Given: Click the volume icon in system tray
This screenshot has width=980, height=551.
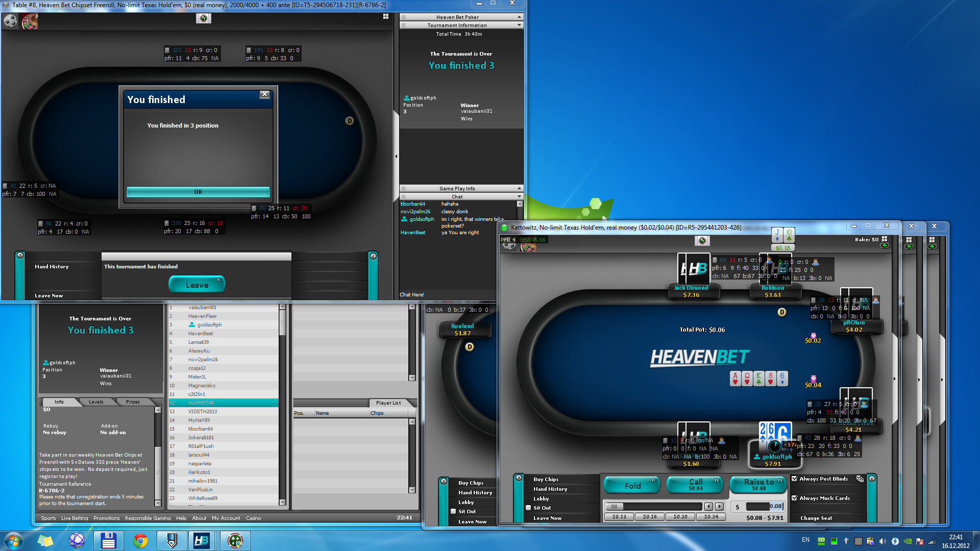Looking at the screenshot, I should tap(883, 541).
